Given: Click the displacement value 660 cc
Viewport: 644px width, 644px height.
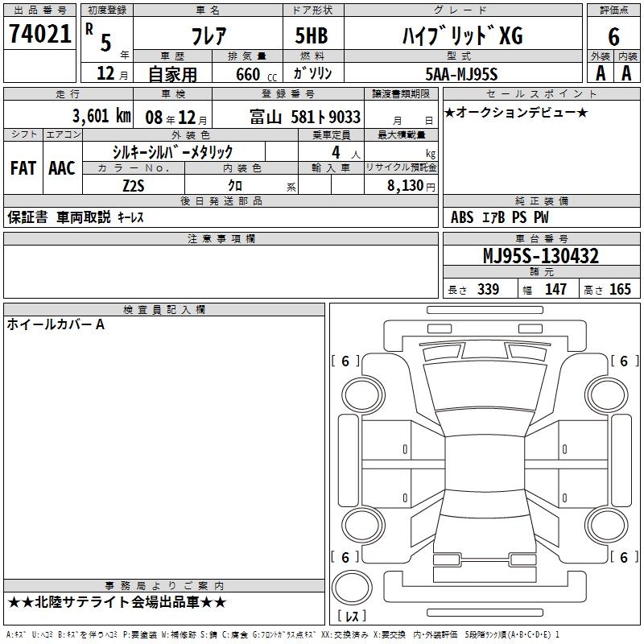Looking at the screenshot, I should pos(256,74).
